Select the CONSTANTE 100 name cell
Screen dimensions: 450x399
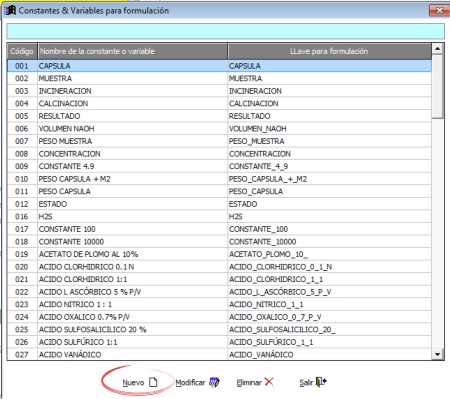(132, 229)
